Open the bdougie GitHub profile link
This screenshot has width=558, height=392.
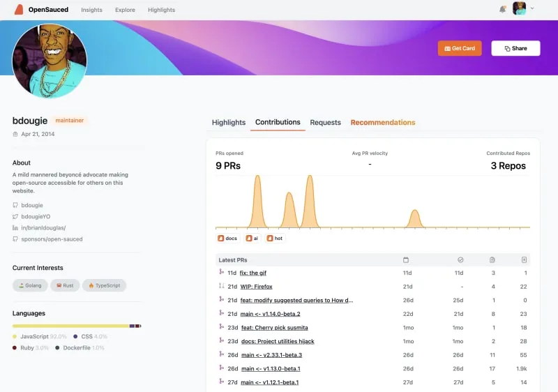pos(32,205)
